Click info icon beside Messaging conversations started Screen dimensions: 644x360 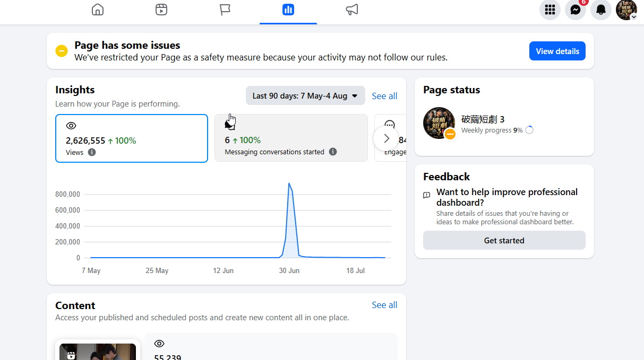333,152
